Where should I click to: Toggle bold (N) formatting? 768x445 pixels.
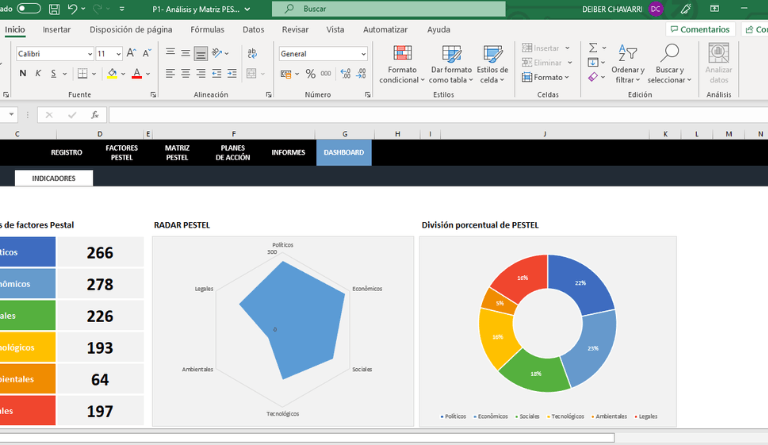pos(23,73)
